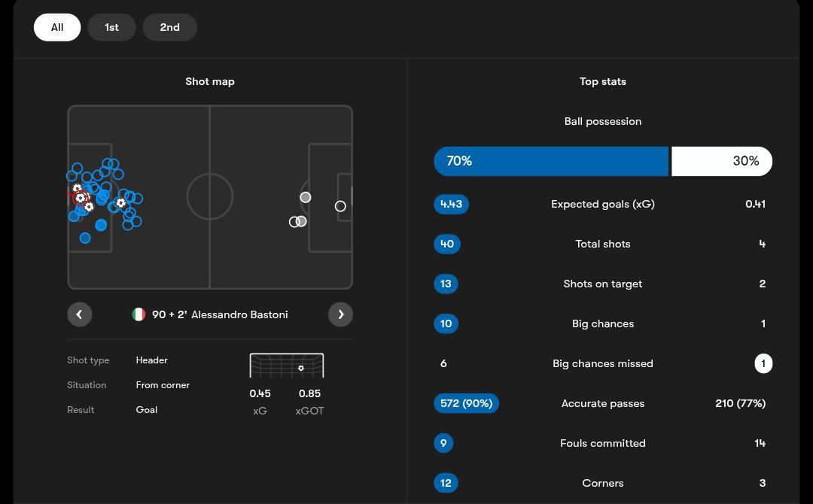
Task: Click the 572 (90%) accurate passes badge
Action: [x=466, y=403]
